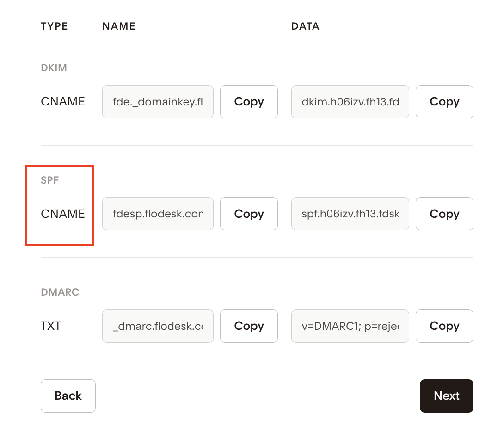Proceed with the Next button
Image resolution: width=504 pixels, height=433 pixels.
(446, 396)
